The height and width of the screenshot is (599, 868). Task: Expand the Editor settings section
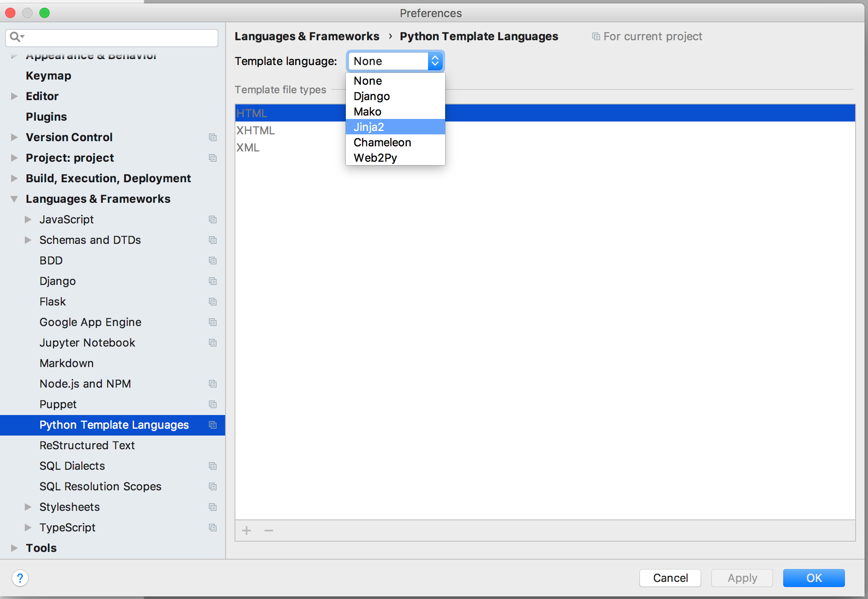pyautogui.click(x=14, y=96)
